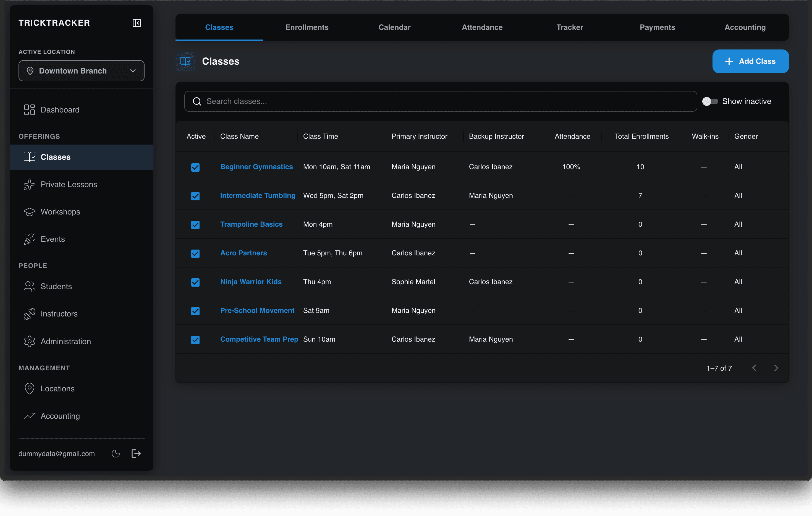Open Students in sidebar
This screenshot has width=812, height=516.
tap(81, 286)
